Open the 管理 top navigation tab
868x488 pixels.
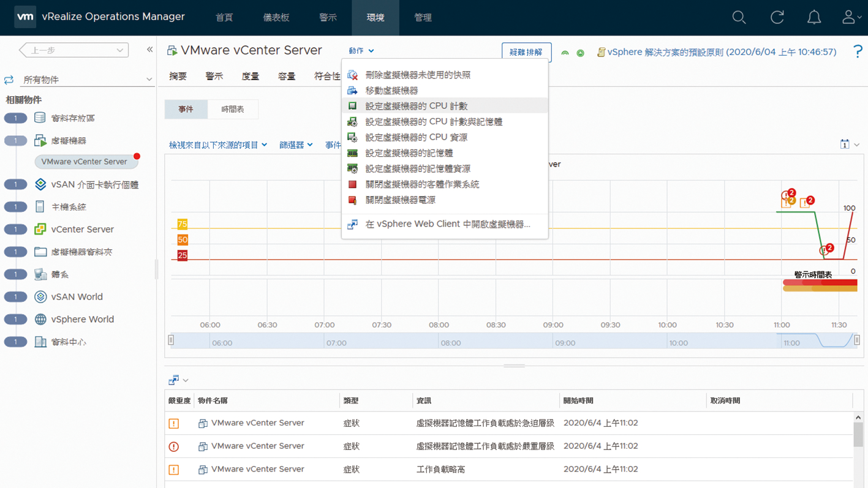point(423,18)
